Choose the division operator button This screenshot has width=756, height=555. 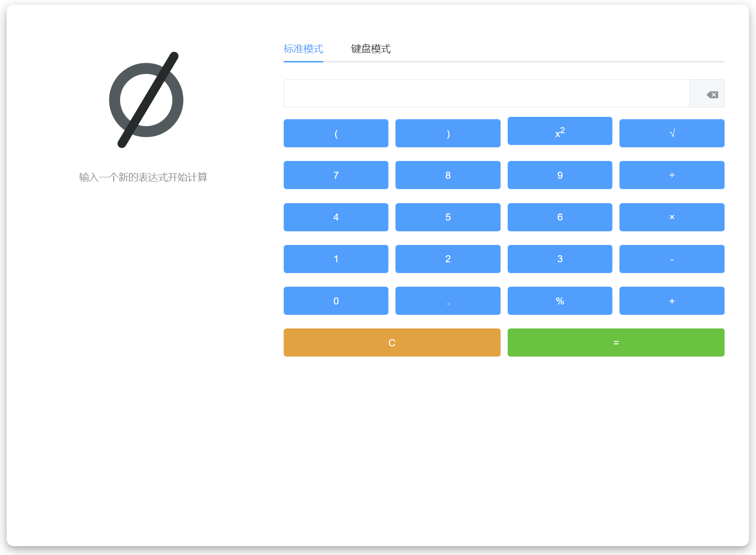point(671,175)
